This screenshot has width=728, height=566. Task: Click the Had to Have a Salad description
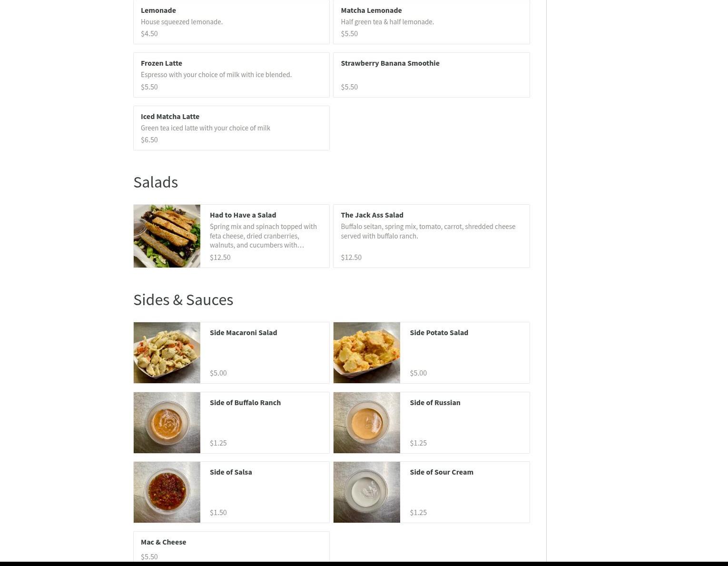coord(263,236)
